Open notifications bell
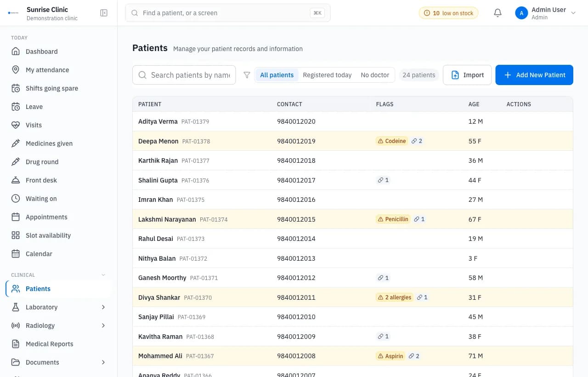The height and width of the screenshot is (377, 588). (x=498, y=13)
